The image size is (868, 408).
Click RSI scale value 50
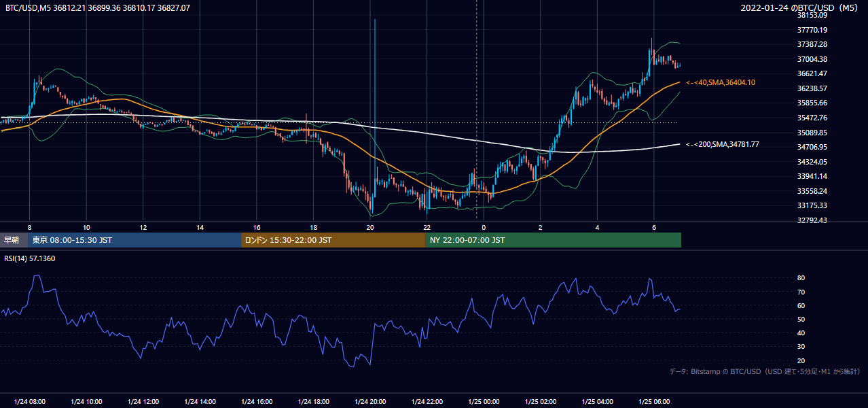801,319
